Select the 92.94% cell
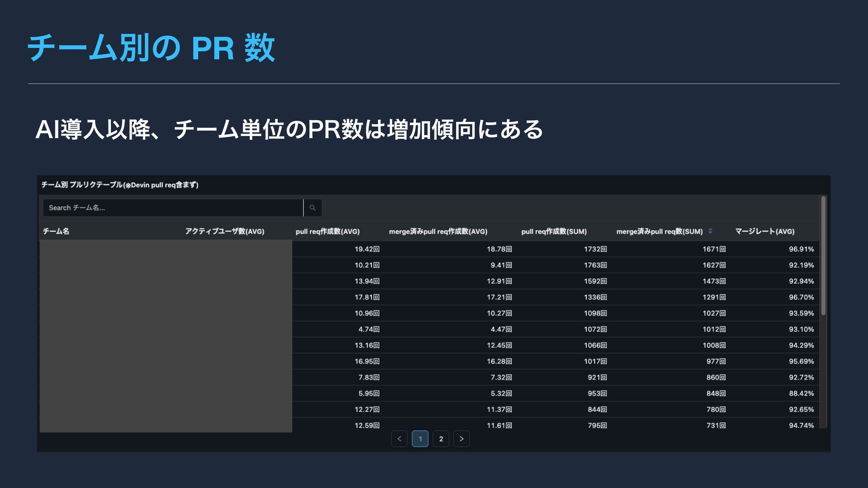Viewport: 868px width, 488px height. pyautogui.click(x=802, y=281)
